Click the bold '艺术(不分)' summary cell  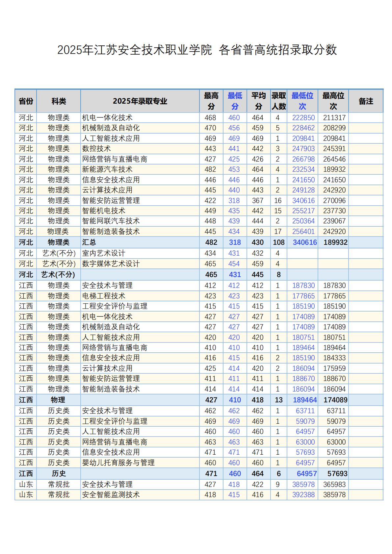pyautogui.click(x=58, y=275)
